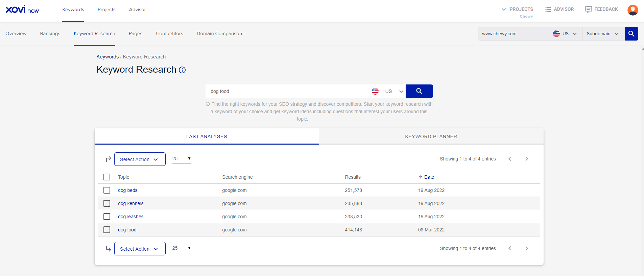Image resolution: width=644 pixels, height=276 pixels.
Task: Open the dog beds topic link
Action: pyautogui.click(x=128, y=190)
